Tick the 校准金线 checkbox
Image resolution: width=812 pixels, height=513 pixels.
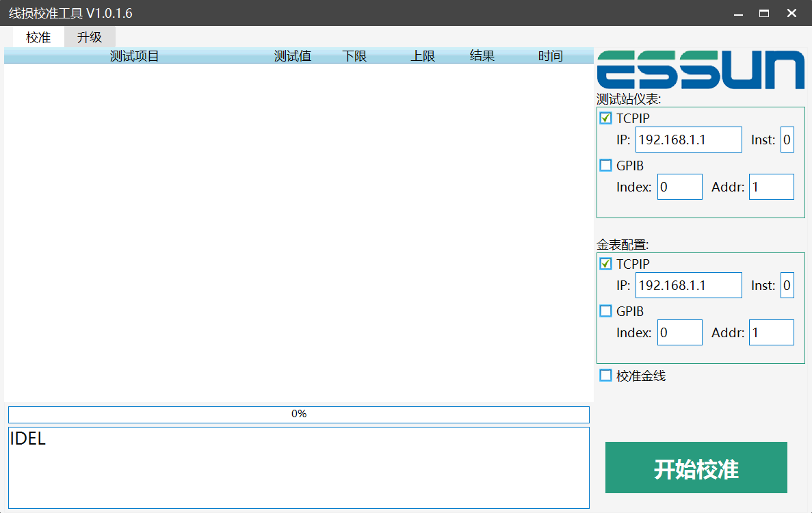point(606,376)
